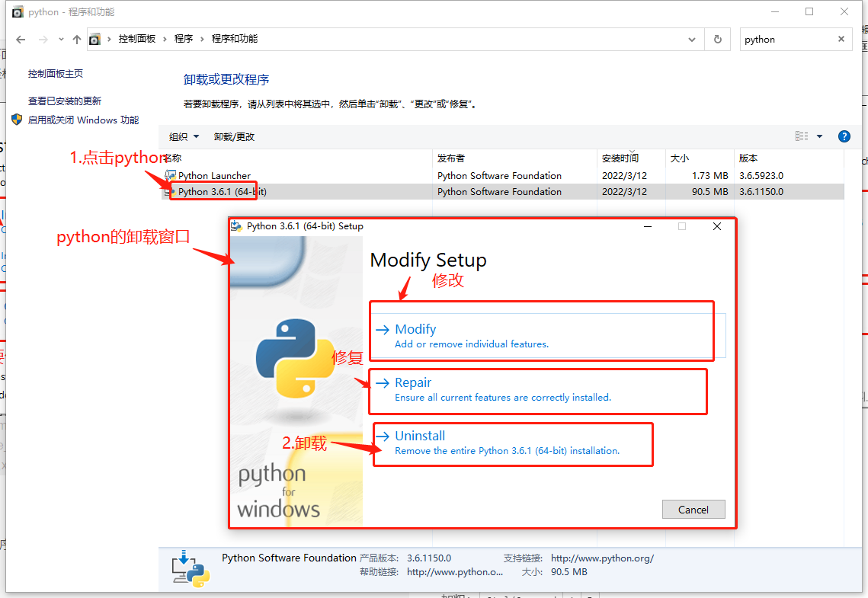Click http://www.python.org/ support link
Screen dimensions: 868x598
point(602,558)
